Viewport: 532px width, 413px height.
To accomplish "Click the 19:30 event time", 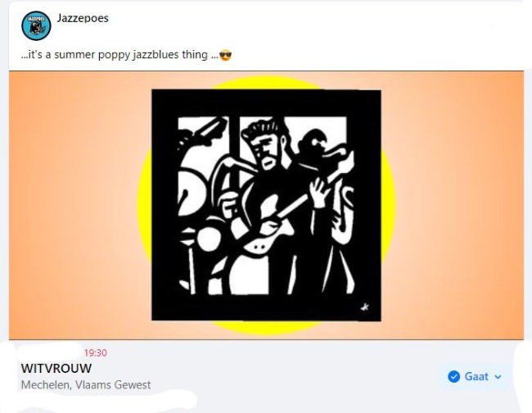I will click(95, 353).
